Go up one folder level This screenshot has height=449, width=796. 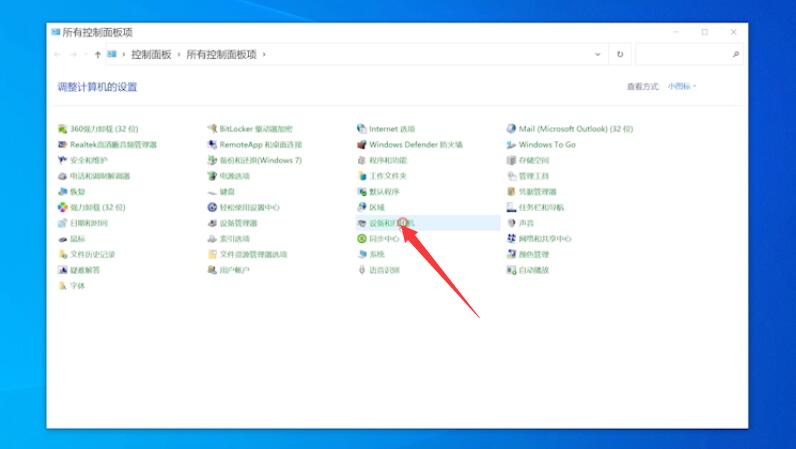(x=97, y=54)
